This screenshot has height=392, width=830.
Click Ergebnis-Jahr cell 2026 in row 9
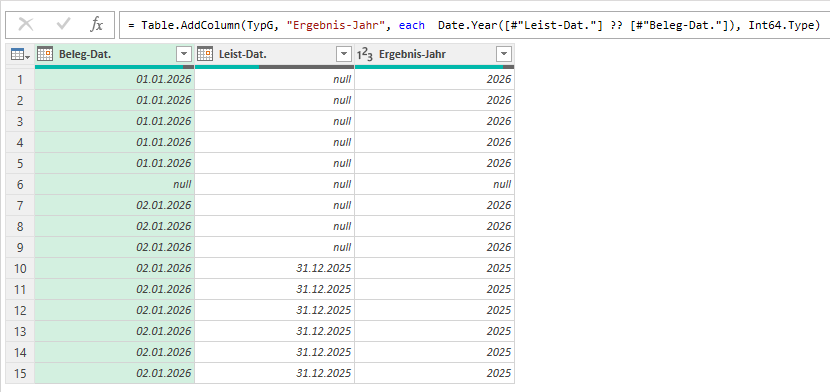tap(435, 247)
